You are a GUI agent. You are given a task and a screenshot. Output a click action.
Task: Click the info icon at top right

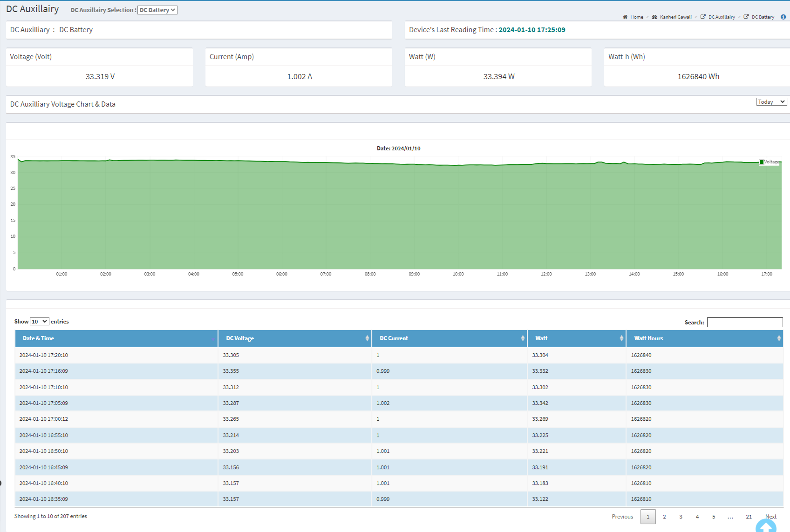coord(783,17)
